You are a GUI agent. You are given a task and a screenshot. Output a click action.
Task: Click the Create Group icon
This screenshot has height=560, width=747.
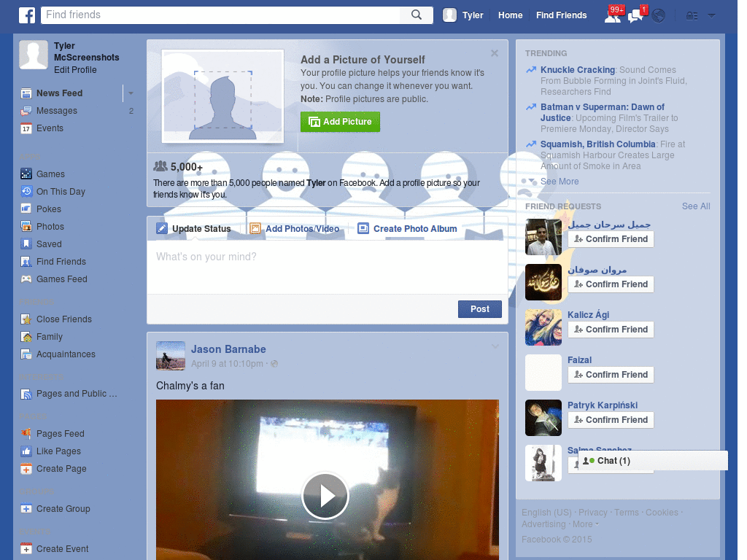point(26,508)
